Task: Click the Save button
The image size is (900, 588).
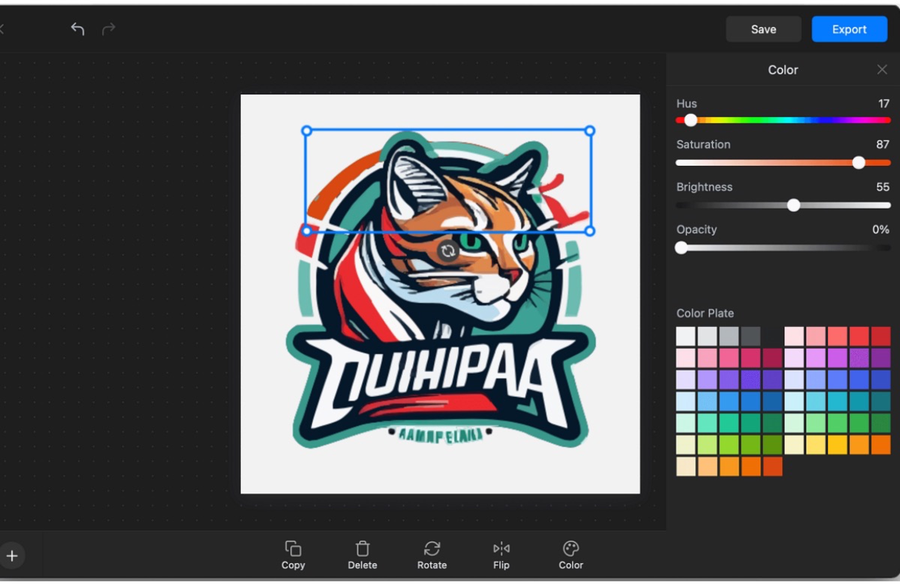Action: [763, 29]
